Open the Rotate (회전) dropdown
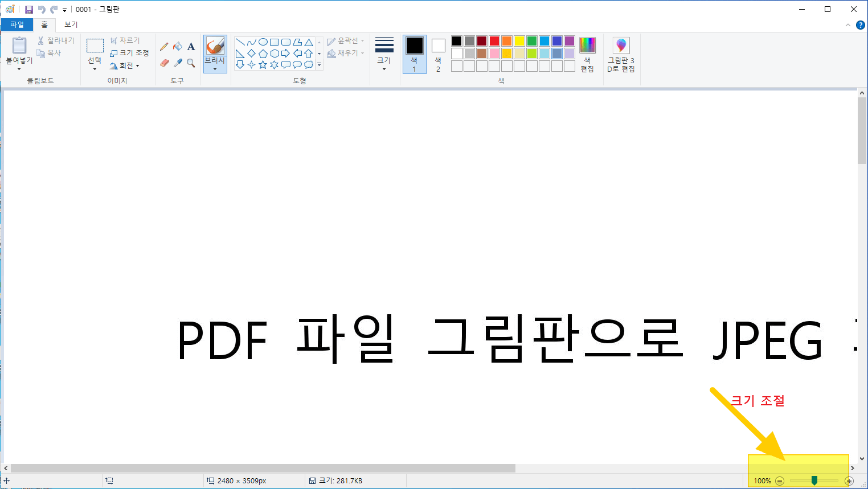The height and width of the screenshot is (489, 868). pos(124,65)
